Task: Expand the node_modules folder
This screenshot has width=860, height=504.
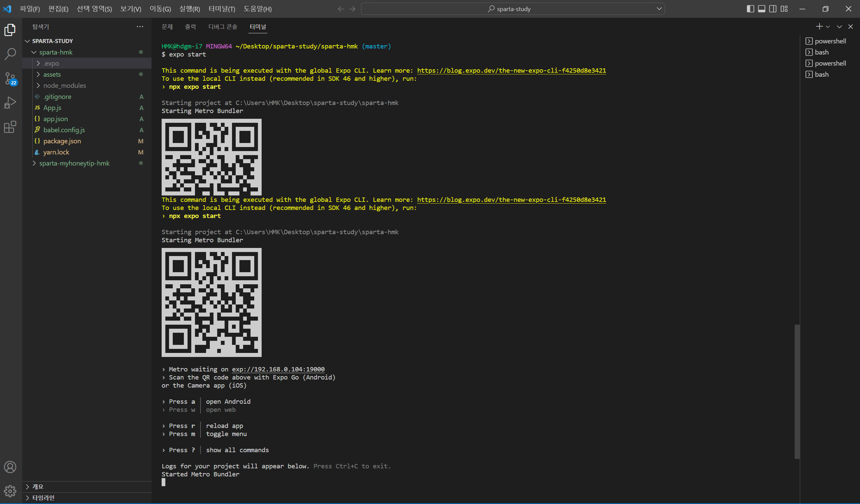Action: tap(87, 85)
